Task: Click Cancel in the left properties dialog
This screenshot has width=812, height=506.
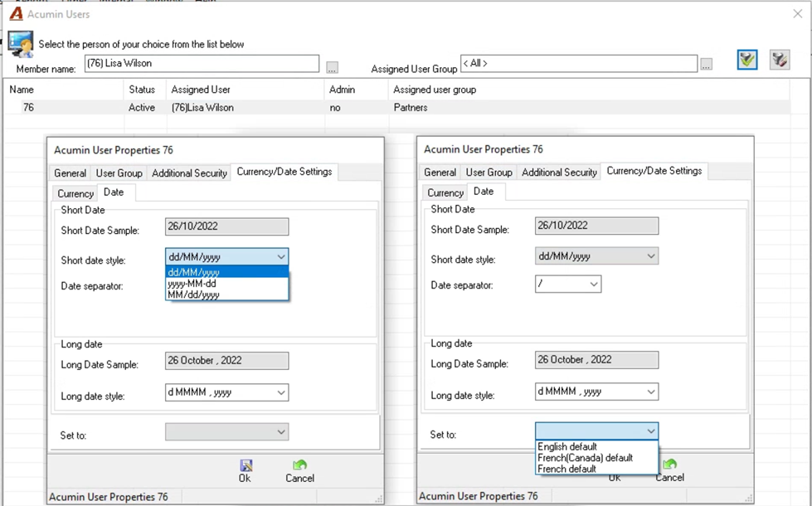Action: pos(300,471)
